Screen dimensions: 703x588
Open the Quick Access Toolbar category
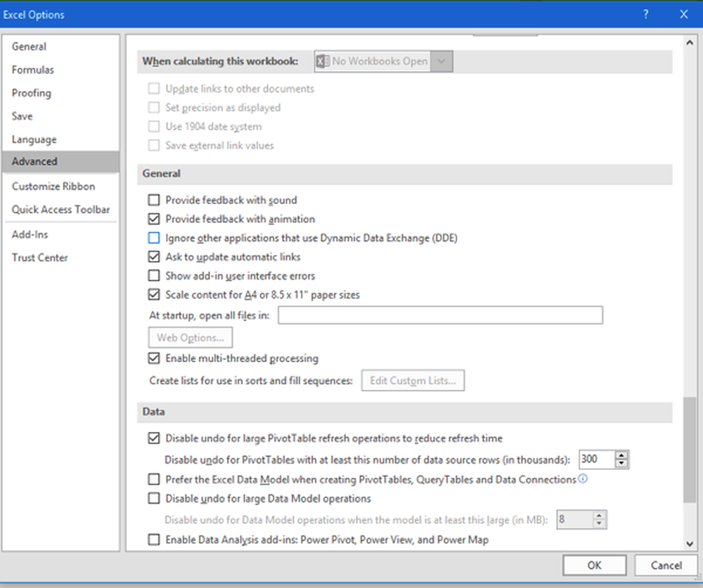60,210
